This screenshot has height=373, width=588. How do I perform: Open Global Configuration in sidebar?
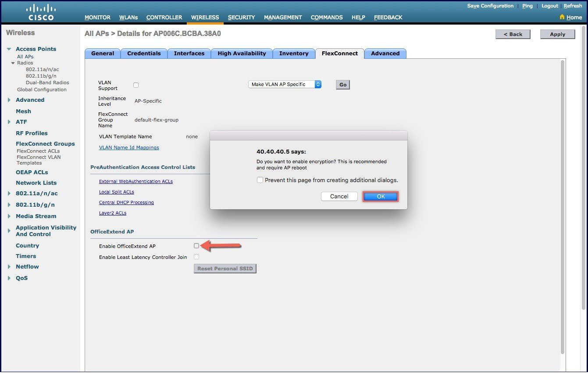(x=42, y=90)
